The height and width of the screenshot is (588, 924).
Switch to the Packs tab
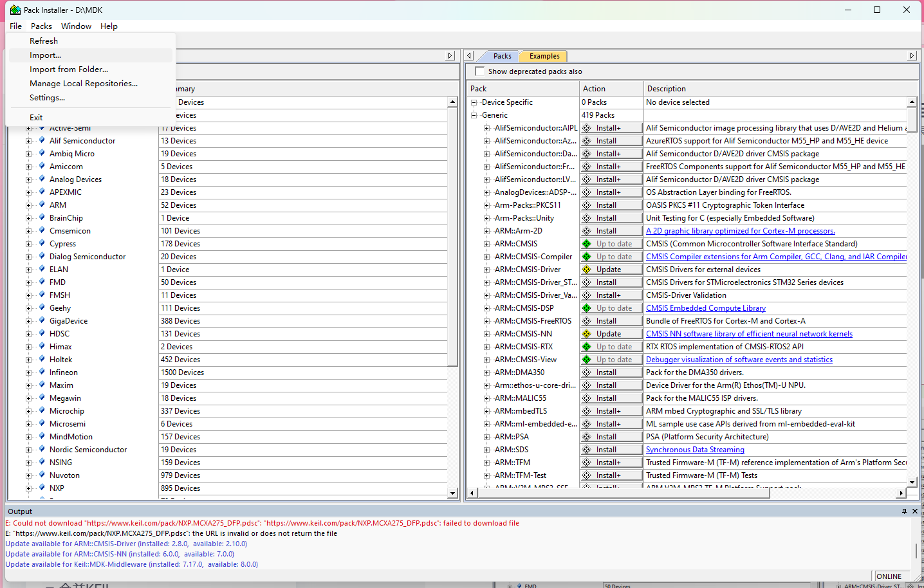502,56
